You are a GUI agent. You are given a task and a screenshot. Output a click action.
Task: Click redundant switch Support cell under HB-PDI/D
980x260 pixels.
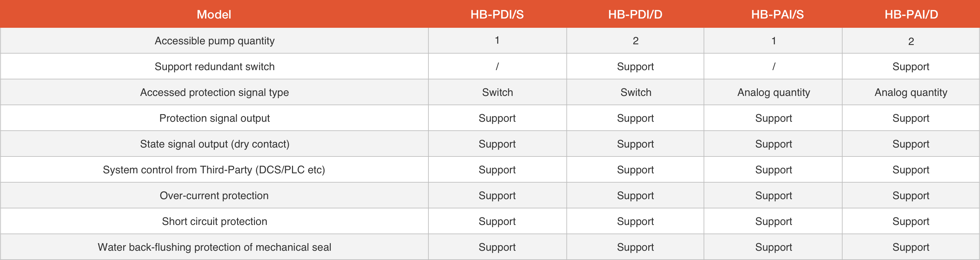click(635, 66)
